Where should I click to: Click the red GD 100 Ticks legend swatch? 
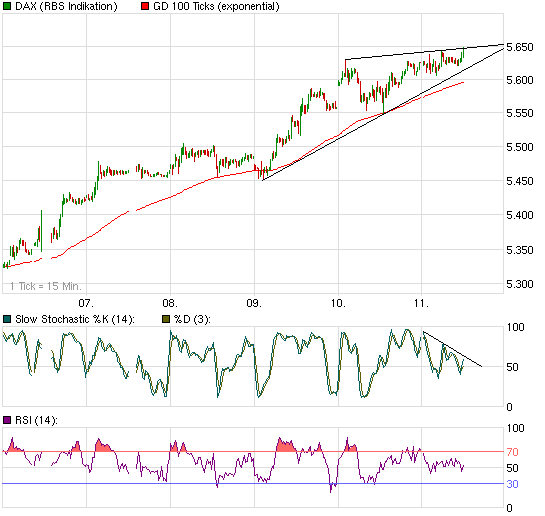(145, 6)
